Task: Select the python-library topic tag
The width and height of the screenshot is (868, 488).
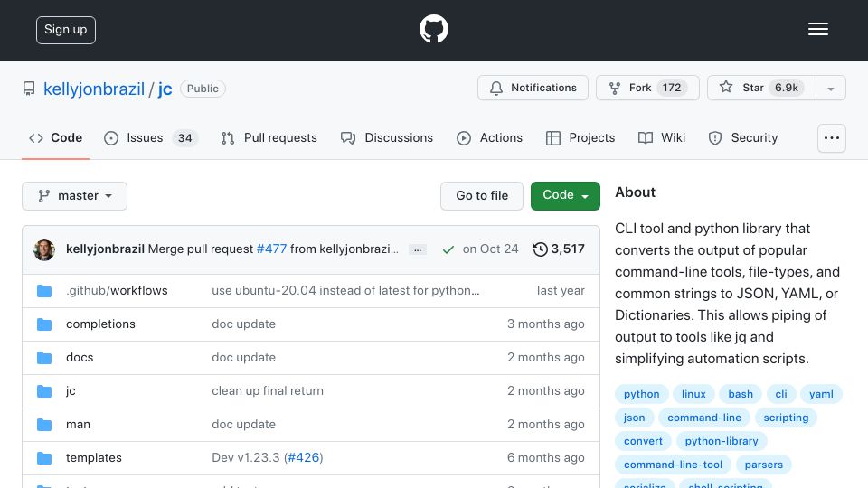Action: 722,441
